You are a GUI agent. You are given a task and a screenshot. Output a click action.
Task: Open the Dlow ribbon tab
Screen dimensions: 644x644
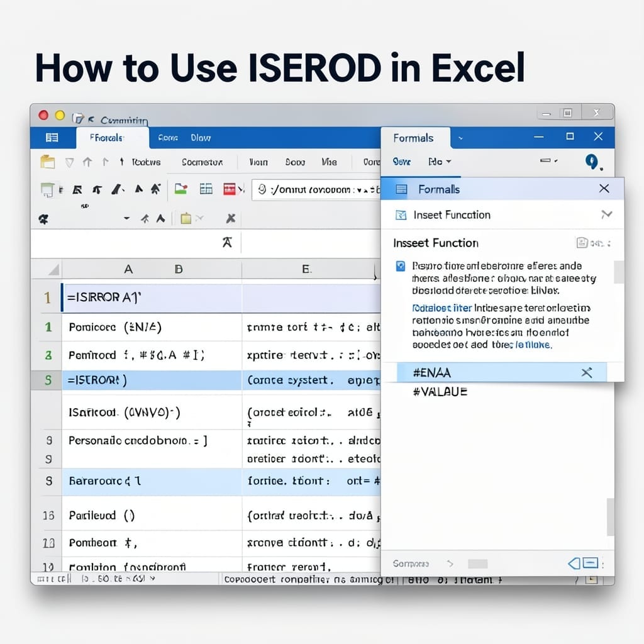201,138
